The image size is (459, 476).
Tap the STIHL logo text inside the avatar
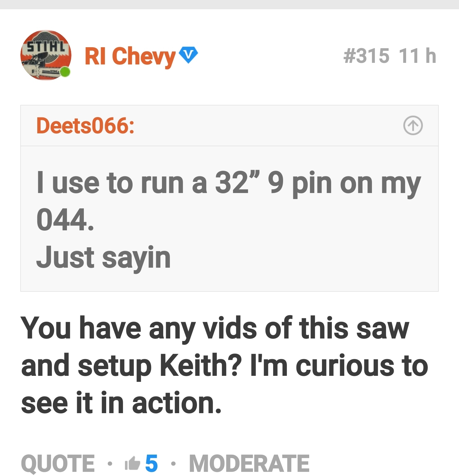coord(46,47)
